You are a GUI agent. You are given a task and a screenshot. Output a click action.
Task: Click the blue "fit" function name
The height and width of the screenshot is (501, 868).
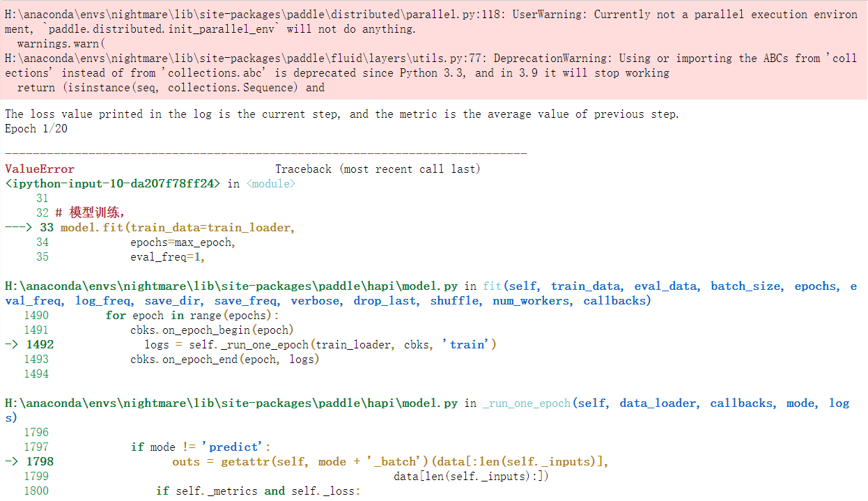(492, 286)
